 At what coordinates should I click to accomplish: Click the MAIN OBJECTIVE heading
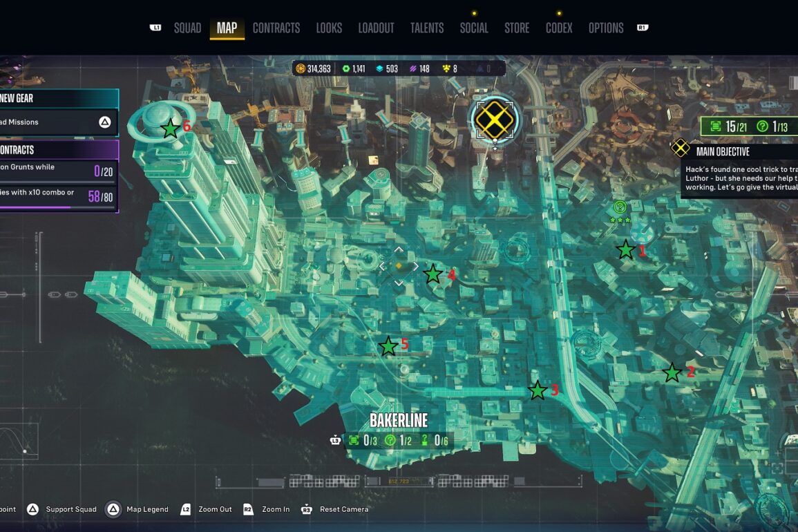tap(723, 152)
